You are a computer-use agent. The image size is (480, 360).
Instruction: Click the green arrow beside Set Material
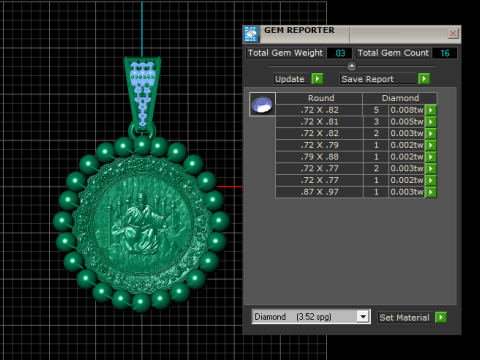[441, 317]
